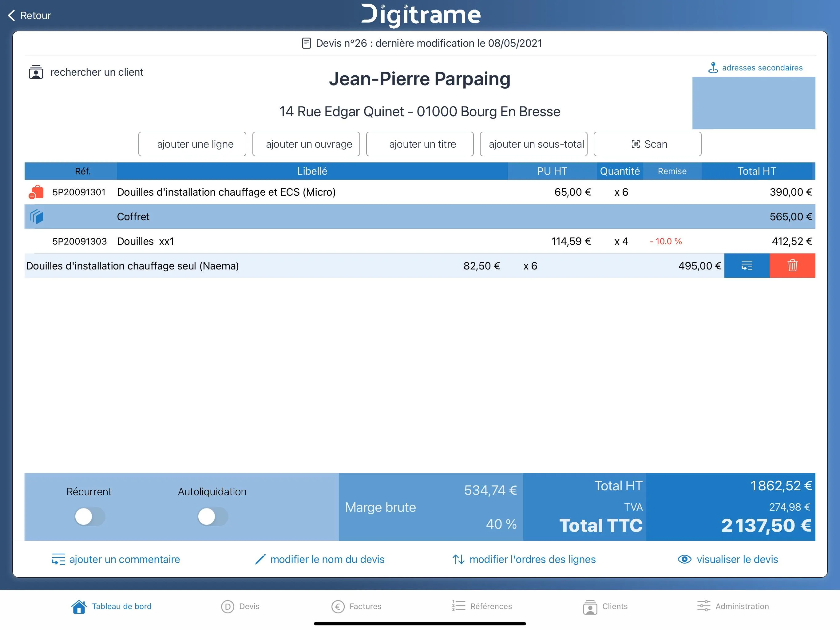The height and width of the screenshot is (630, 840).
Task: Tap the up-down arrows reorder icon
Action: tap(458, 559)
